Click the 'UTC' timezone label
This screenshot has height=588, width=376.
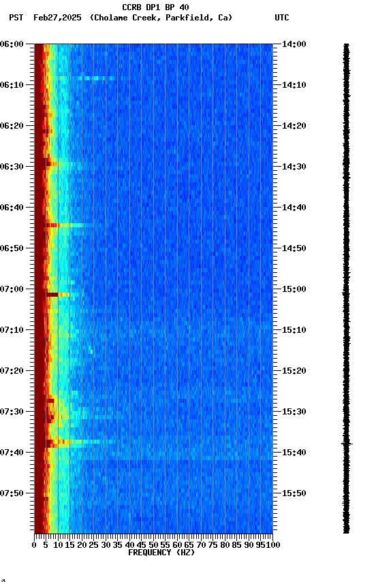coord(282,18)
